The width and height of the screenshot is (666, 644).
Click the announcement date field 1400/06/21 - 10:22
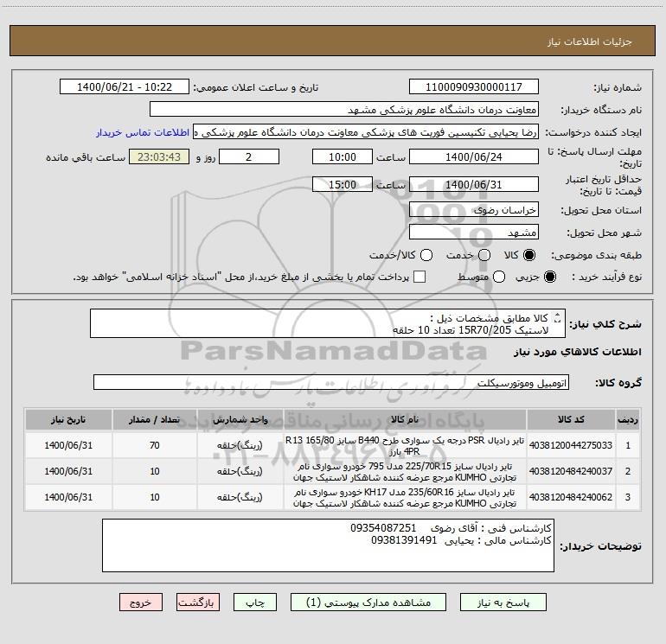click(x=125, y=87)
